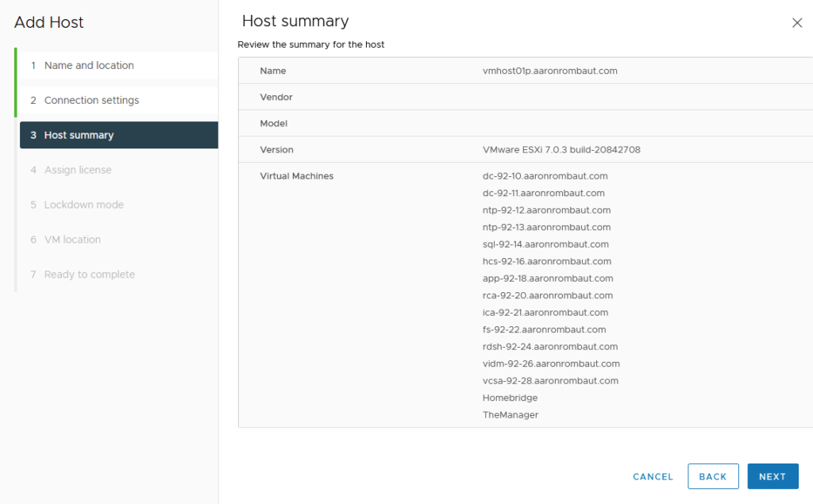
Task: Open step 2 Connection settings
Action: (x=91, y=100)
